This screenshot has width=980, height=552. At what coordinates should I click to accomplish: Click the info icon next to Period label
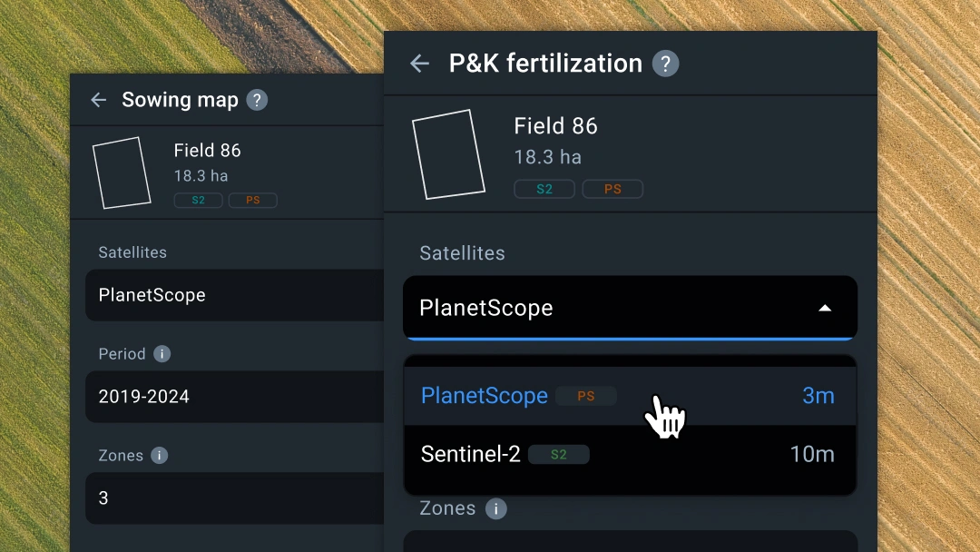[x=162, y=354]
